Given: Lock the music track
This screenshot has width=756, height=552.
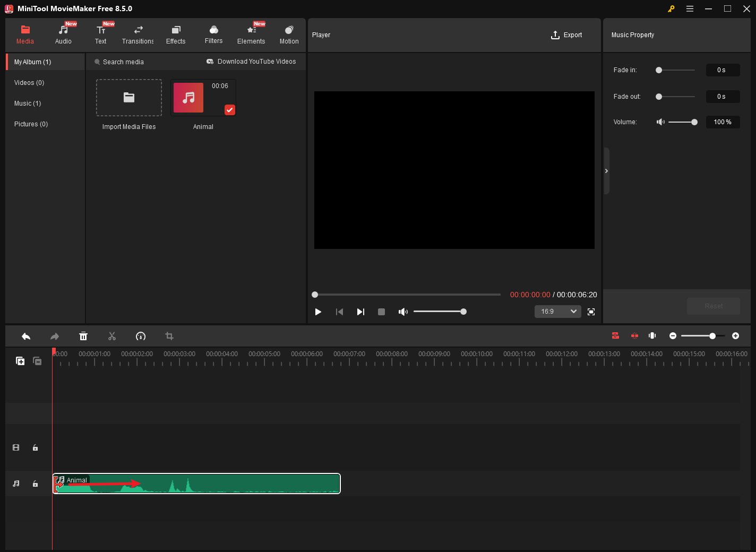Looking at the screenshot, I should [35, 484].
